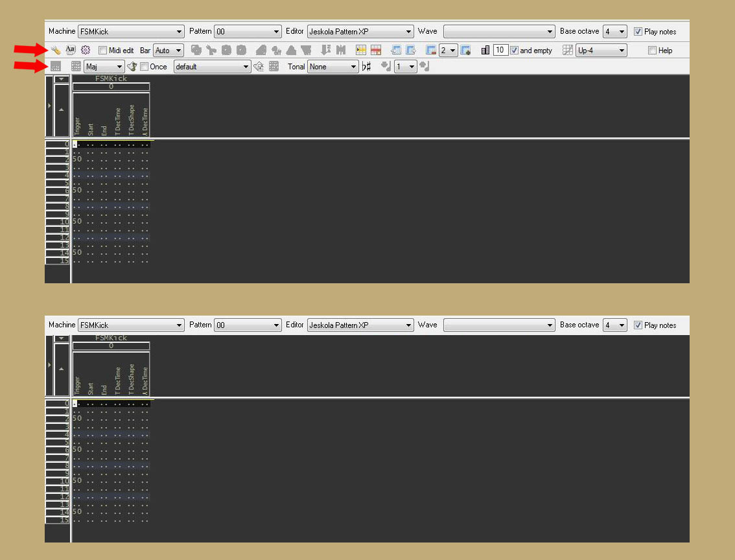The height and width of the screenshot is (560, 735).
Task: Click the yellow insert row icon
Action: (361, 50)
